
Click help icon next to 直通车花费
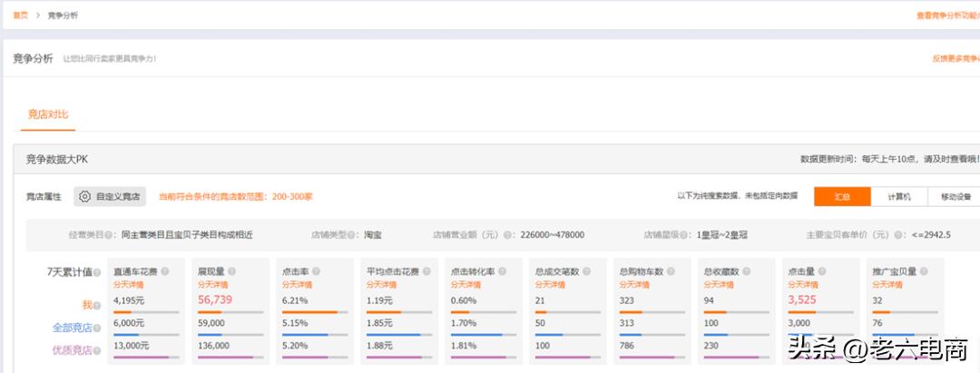(165, 271)
